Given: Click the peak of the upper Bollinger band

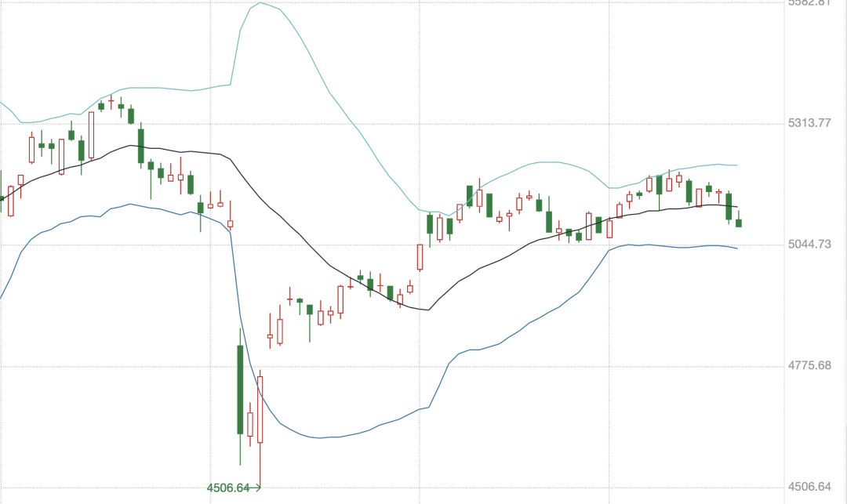Looking at the screenshot, I should tap(260, 3).
